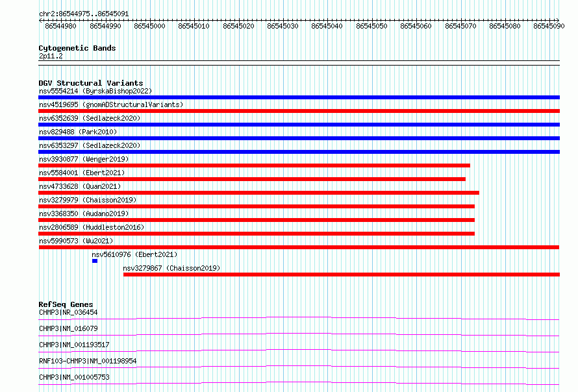The height and width of the screenshot is (392, 578).
Task: Select the red bar under nsv2806589
Action: tap(257, 234)
